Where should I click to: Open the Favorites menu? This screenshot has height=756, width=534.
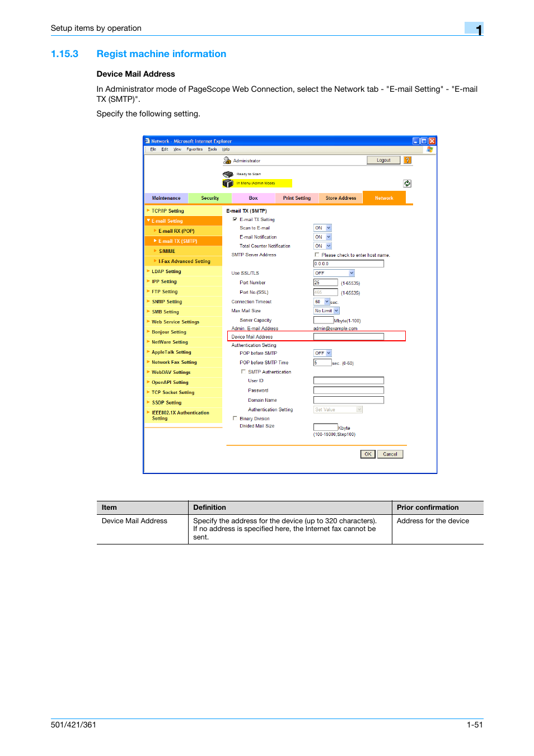[x=195, y=149]
